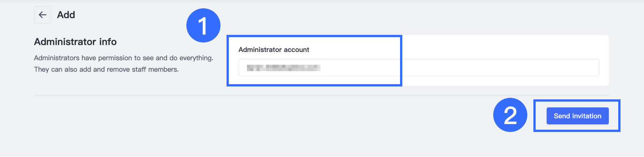Click the "They can also add" description line
644x157 pixels.
(x=106, y=69)
